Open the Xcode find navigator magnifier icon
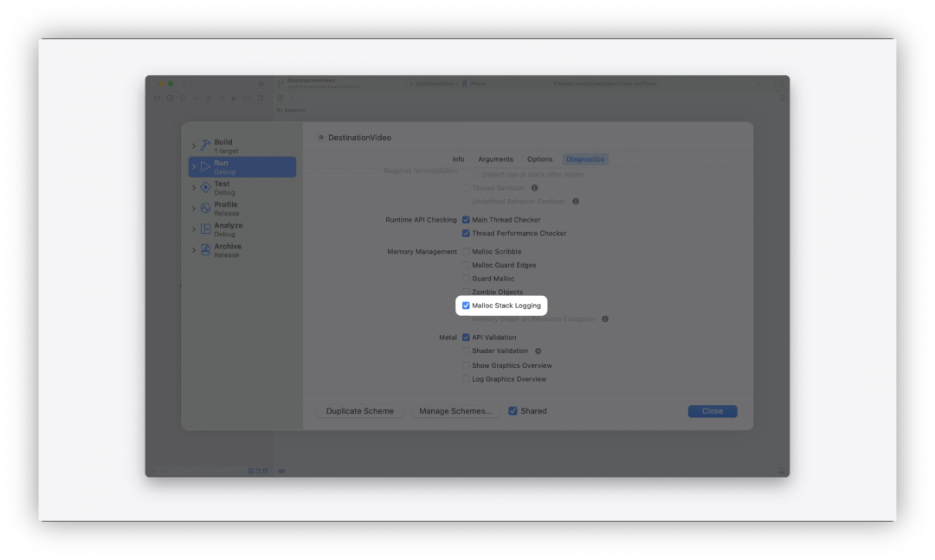Image resolution: width=935 pixels, height=560 pixels. (x=196, y=99)
